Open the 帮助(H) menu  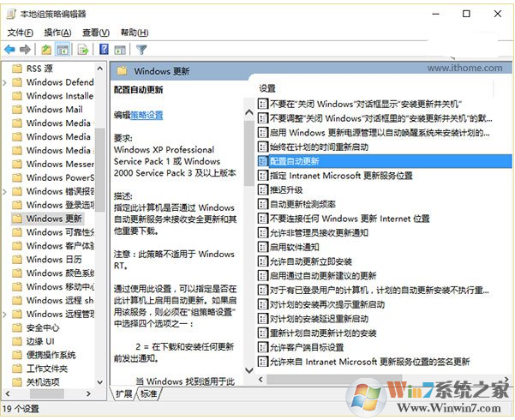click(x=135, y=33)
